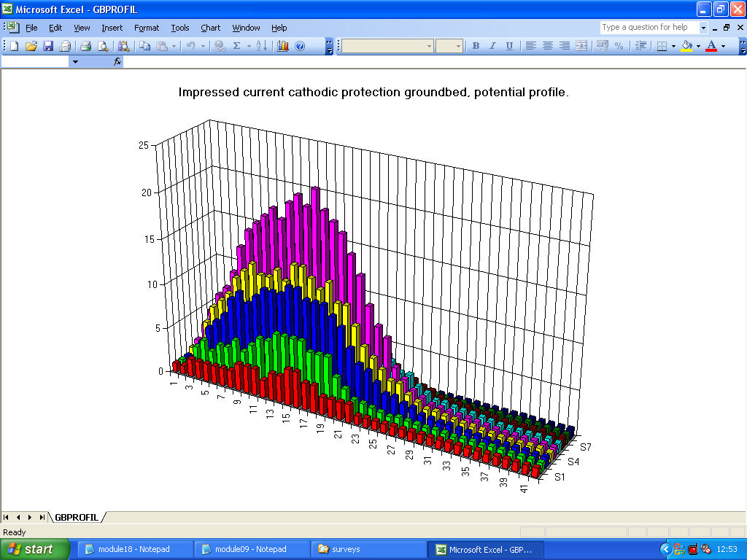Click the Microsoft Excel Help icon
747x560 pixels.
point(299,46)
